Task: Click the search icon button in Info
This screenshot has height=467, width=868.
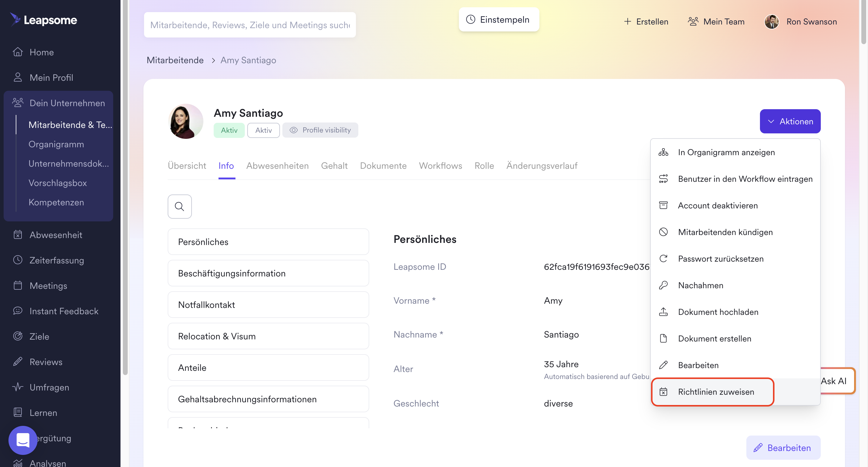Action: click(x=179, y=206)
